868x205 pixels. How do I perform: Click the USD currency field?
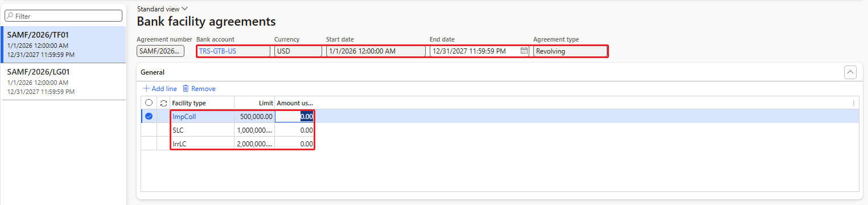pos(298,51)
